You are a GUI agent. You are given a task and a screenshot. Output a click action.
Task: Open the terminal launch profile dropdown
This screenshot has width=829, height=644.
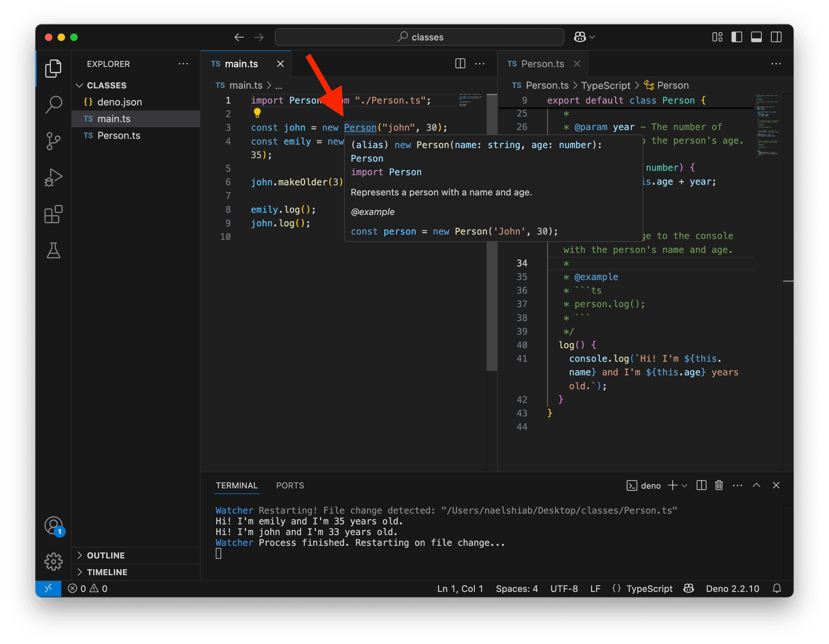click(x=684, y=486)
